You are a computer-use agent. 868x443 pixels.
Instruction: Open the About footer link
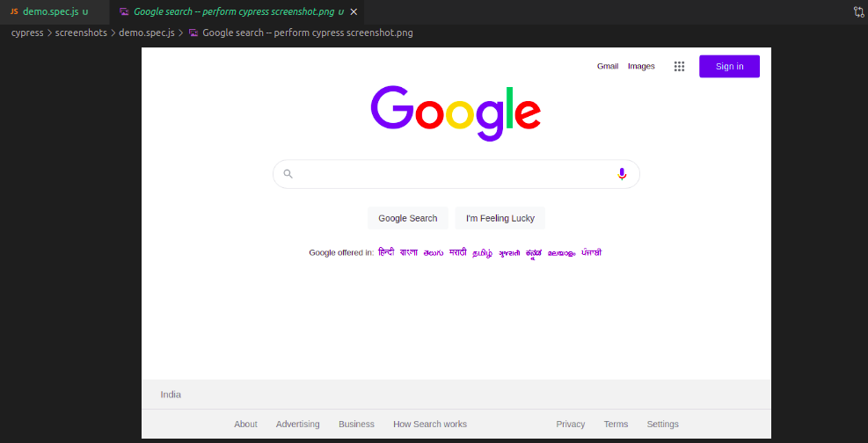pyautogui.click(x=245, y=425)
